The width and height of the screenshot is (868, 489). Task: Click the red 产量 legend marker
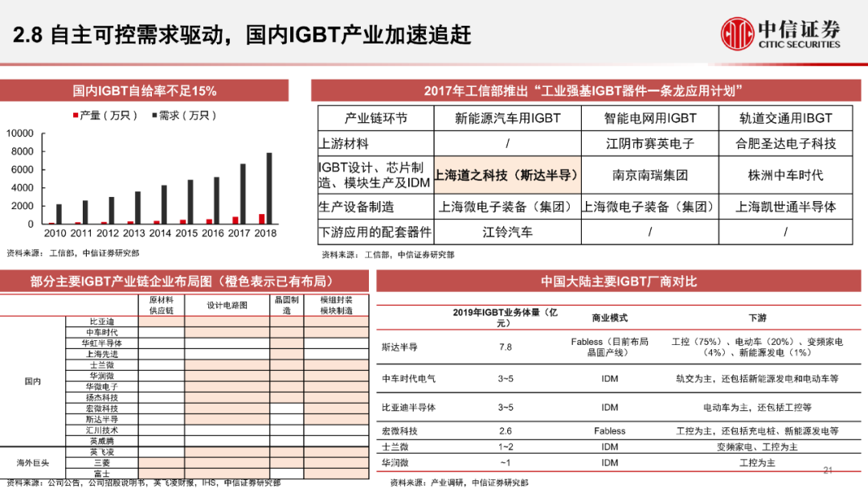click(x=75, y=116)
